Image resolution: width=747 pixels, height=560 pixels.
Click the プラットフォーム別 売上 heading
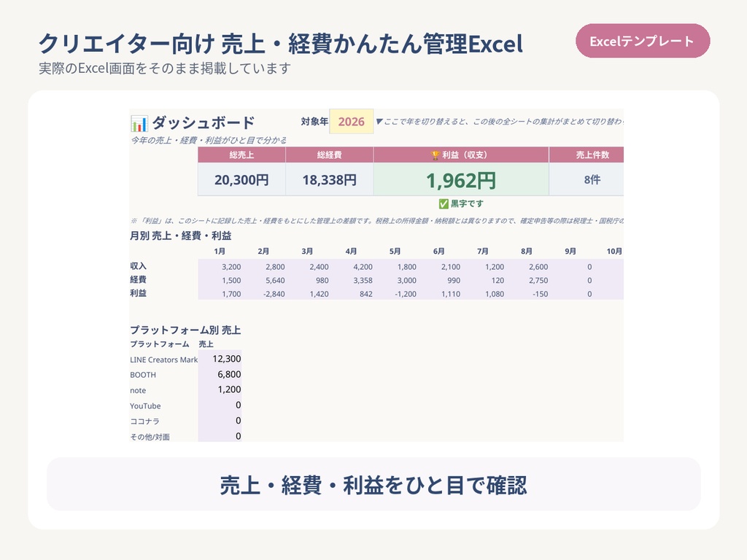click(x=185, y=330)
